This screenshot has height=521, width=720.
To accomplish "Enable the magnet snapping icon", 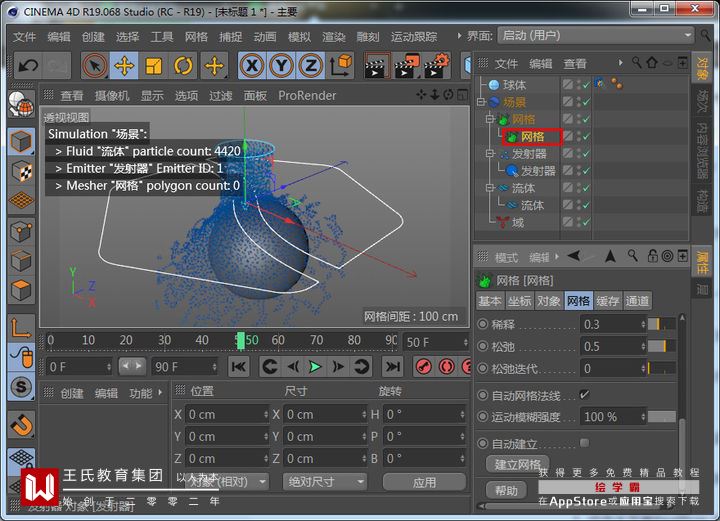I will click(21, 425).
